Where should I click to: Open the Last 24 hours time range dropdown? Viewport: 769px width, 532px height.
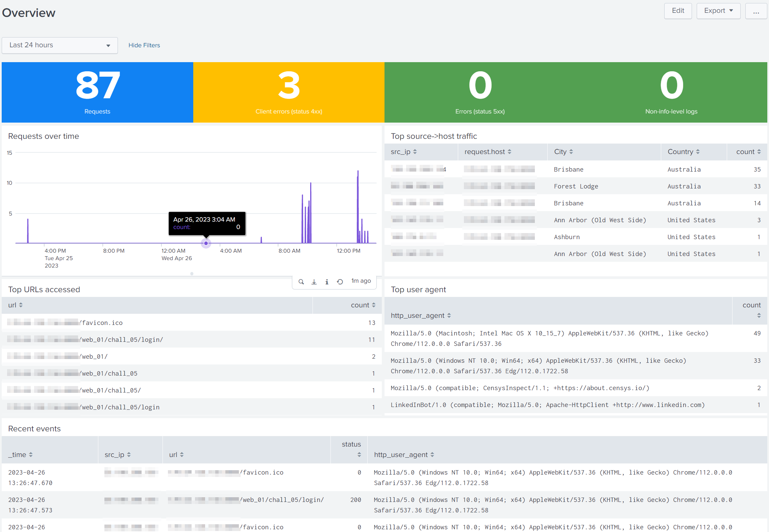(x=60, y=45)
